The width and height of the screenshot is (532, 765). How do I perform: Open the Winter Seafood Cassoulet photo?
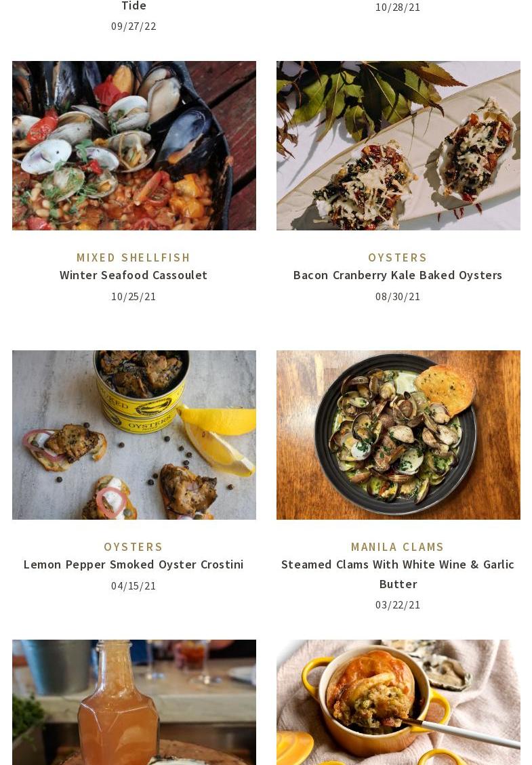point(134,146)
